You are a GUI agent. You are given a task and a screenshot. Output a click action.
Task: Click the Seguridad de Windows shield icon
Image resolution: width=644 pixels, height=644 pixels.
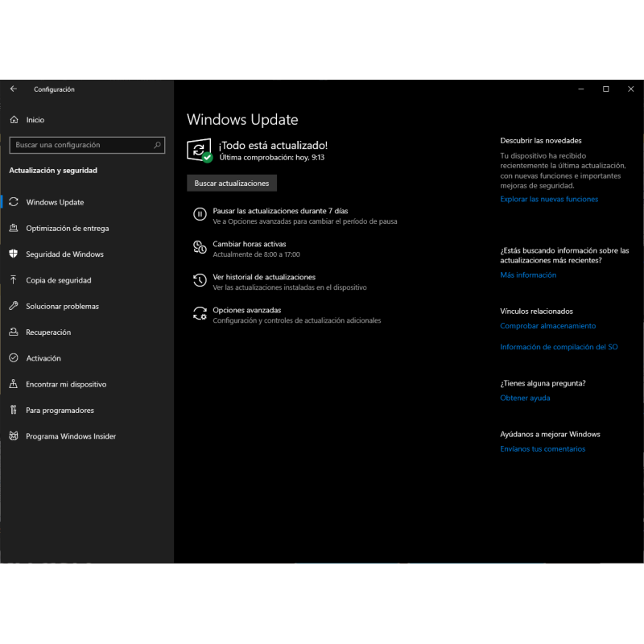coord(14,254)
